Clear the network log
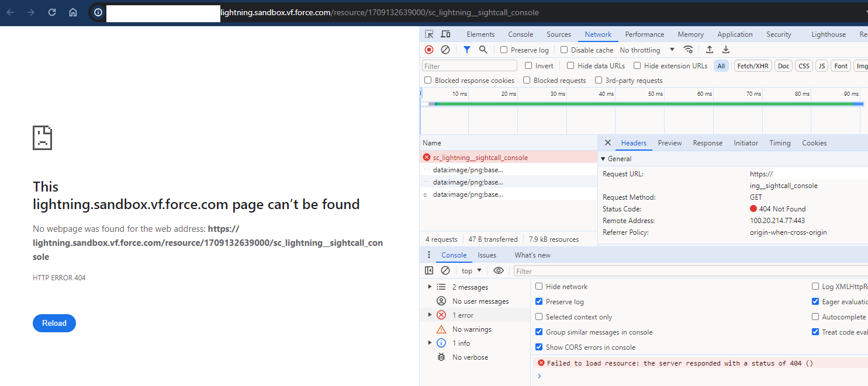This screenshot has height=386, width=868. point(445,50)
